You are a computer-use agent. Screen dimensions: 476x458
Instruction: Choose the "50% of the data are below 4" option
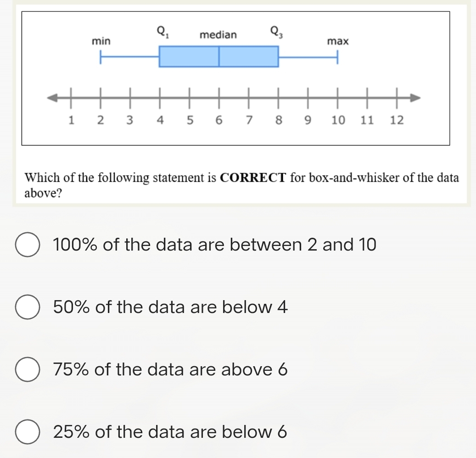pyautogui.click(x=28, y=308)
